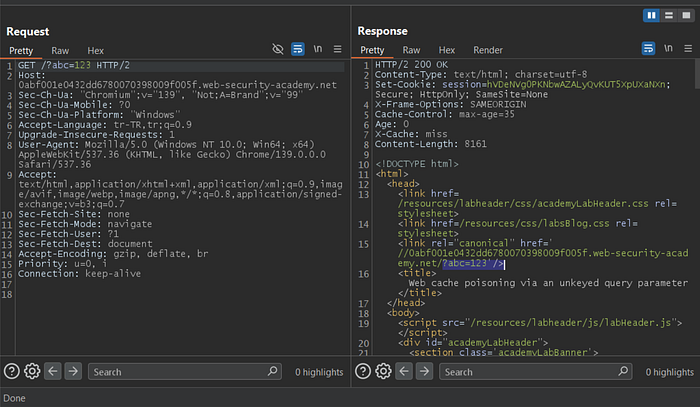Toggle \n newline display in Response panel
The height and width of the screenshot is (407, 700).
coord(668,48)
